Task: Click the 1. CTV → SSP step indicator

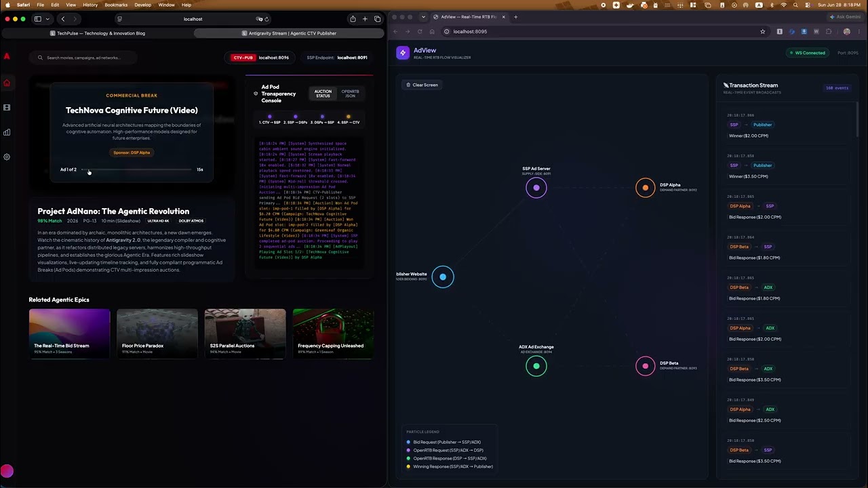Action: [x=269, y=119]
